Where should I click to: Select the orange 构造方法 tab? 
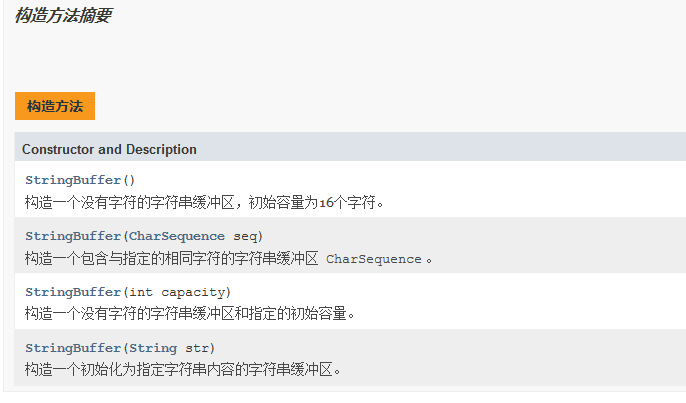55,106
